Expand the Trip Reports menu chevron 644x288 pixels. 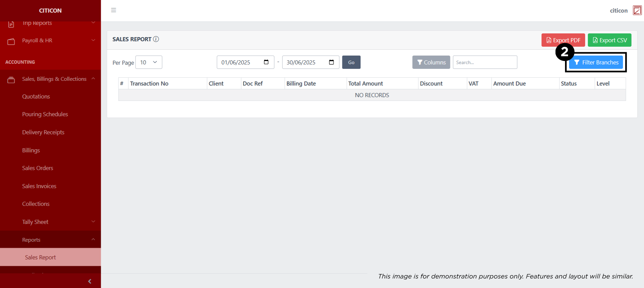[93, 22]
